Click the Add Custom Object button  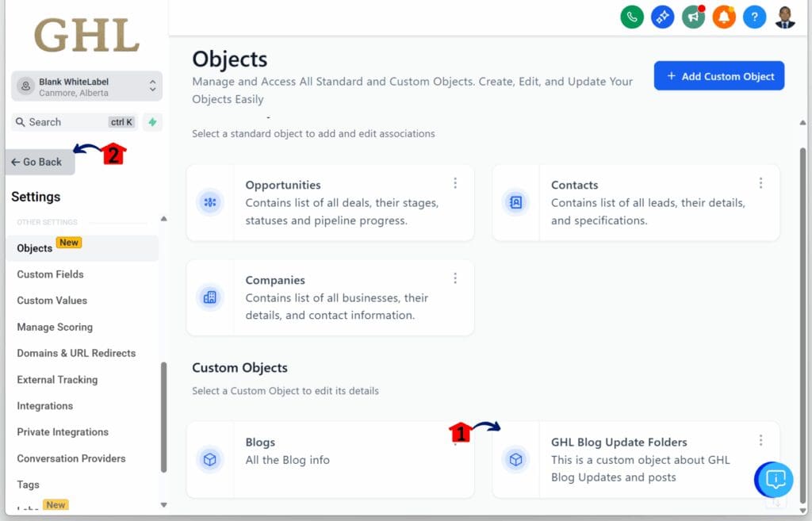[x=719, y=76]
